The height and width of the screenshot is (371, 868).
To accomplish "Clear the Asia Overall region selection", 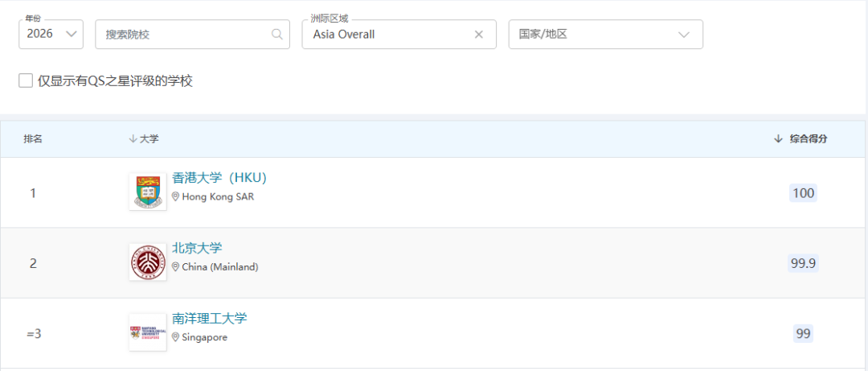I will tap(479, 35).
